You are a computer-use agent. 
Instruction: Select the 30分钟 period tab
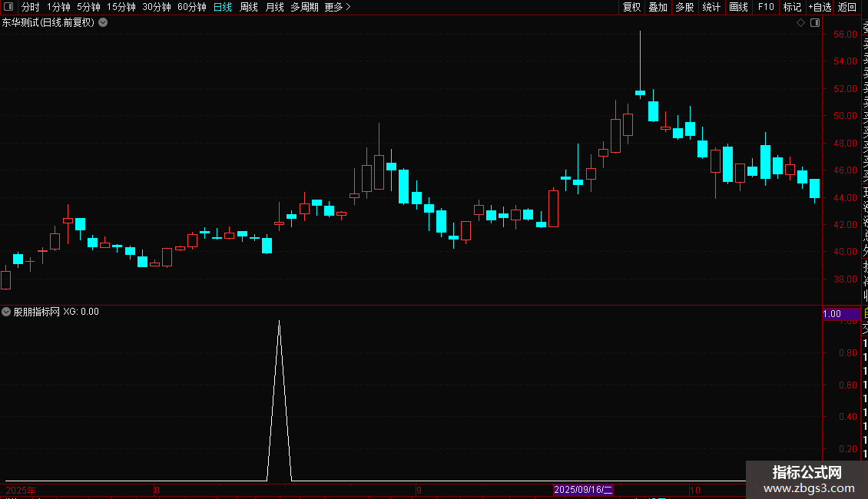pos(157,7)
